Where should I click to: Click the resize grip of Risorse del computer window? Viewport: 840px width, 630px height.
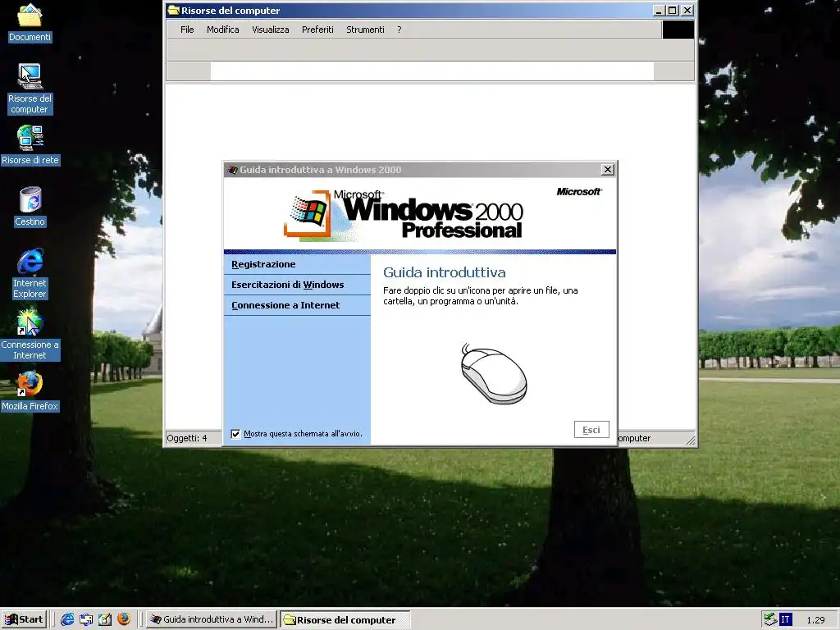[691, 441]
